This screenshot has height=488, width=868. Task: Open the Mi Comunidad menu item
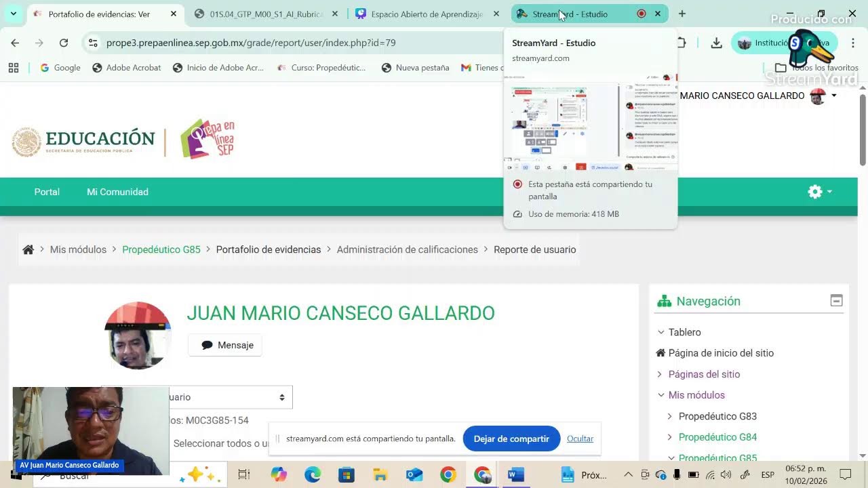117,192
